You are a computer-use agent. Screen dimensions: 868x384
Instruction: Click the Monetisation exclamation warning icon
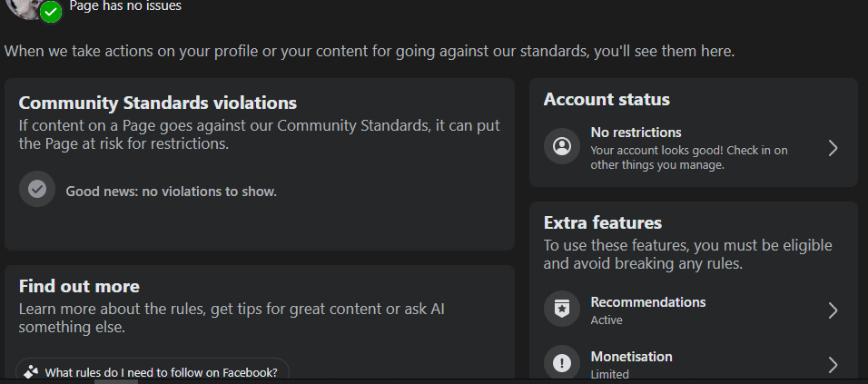562,363
